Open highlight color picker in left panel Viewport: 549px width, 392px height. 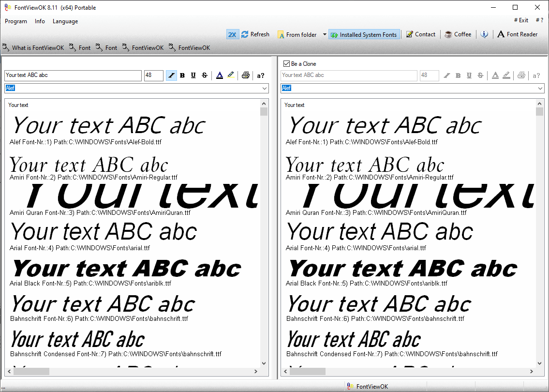[231, 75]
